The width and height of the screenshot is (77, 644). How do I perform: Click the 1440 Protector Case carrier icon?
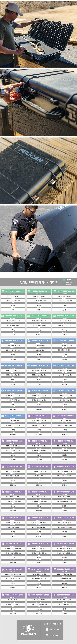(3, 341)
